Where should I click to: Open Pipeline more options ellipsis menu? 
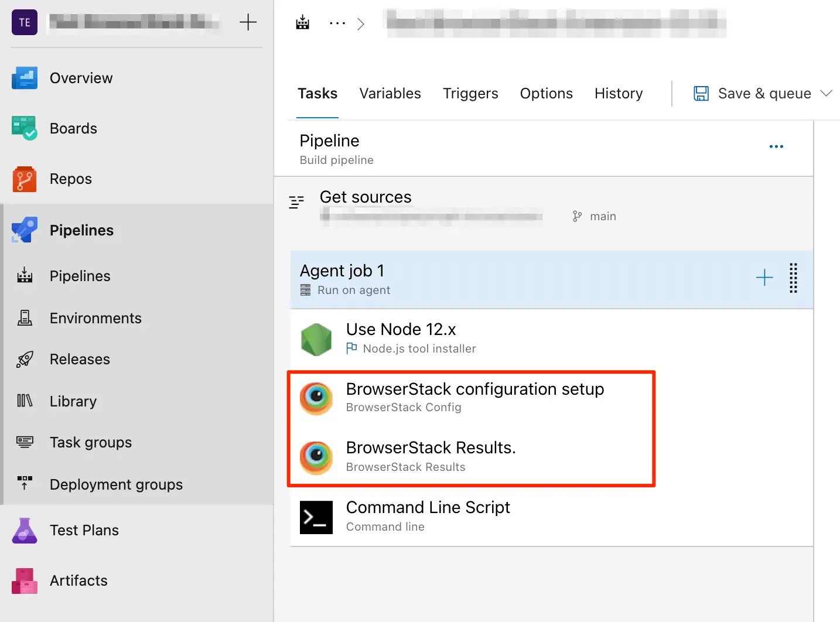click(x=776, y=146)
